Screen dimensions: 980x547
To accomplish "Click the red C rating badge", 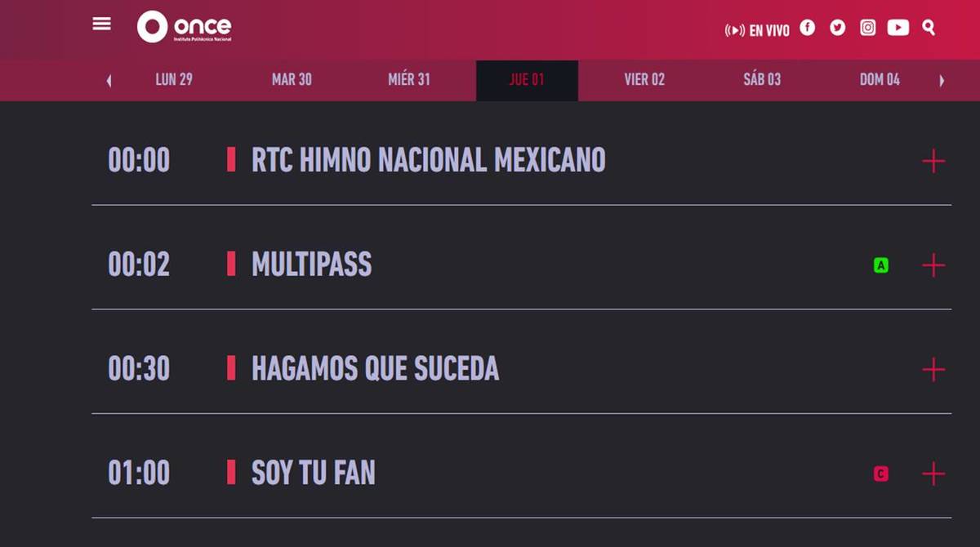I will pyautogui.click(x=881, y=474).
